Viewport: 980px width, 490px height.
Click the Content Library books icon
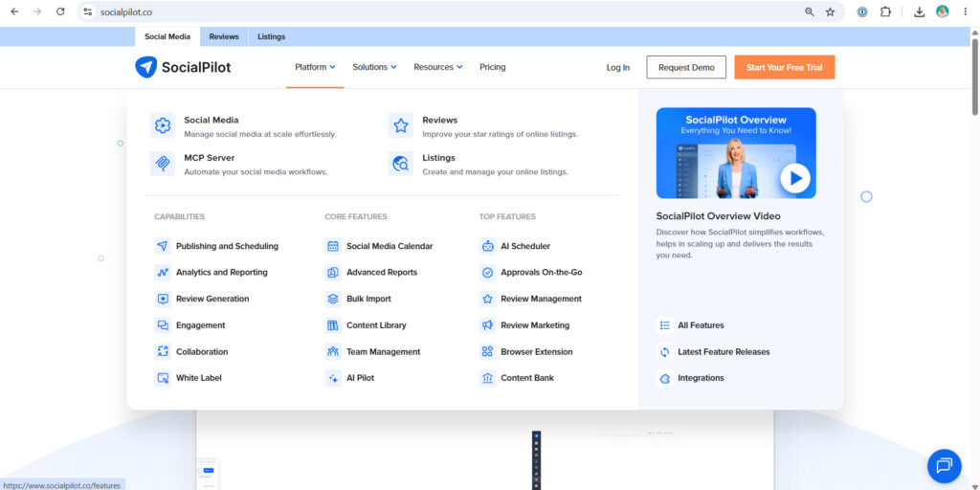333,325
